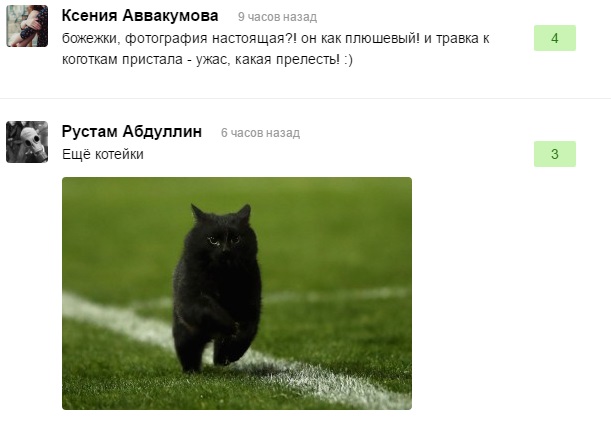Image resolution: width=611 pixels, height=434 pixels.
Task: Click the green rating badge showing 4
Action: pyautogui.click(x=554, y=38)
